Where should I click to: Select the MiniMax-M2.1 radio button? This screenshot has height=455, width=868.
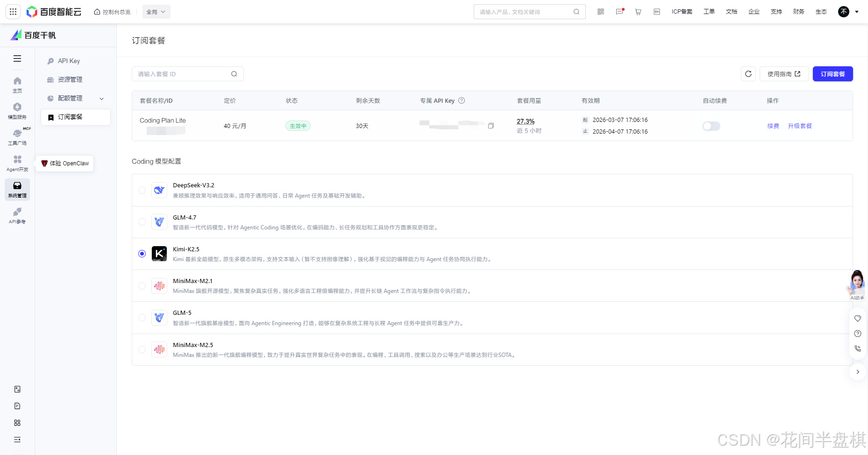tap(142, 285)
